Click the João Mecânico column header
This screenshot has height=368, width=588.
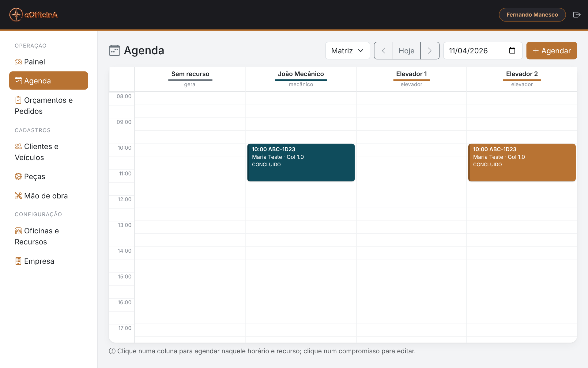pos(301,79)
